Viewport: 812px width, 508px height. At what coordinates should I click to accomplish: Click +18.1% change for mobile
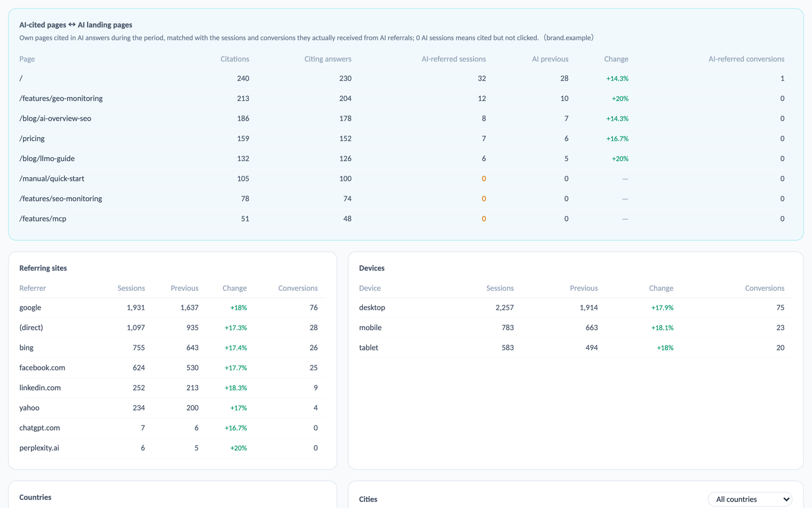point(662,328)
